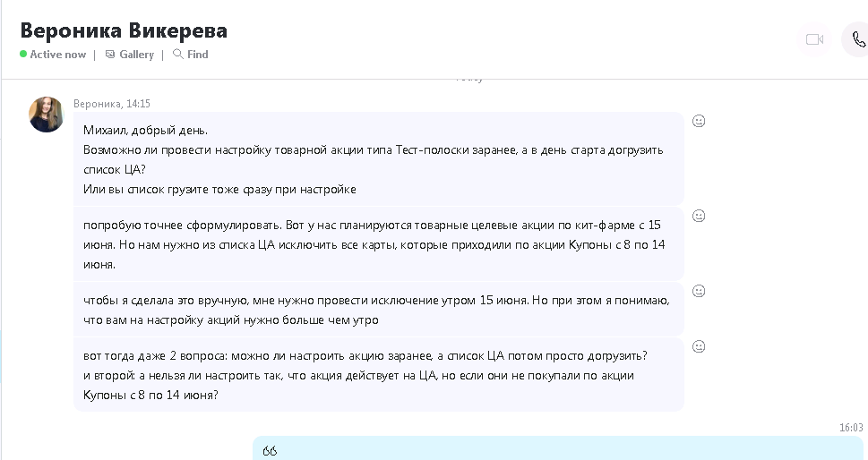This screenshot has height=460, width=868.
Task: Select the message about кит-фарме акции
Action: point(378,244)
